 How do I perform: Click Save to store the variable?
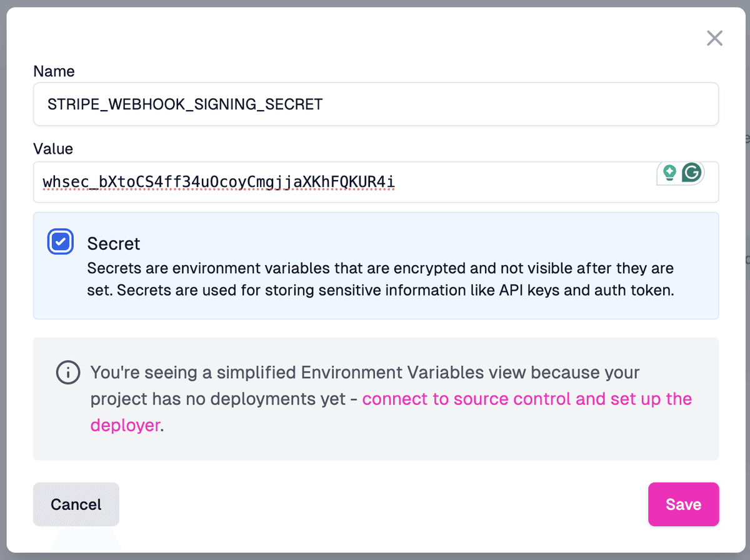point(683,504)
